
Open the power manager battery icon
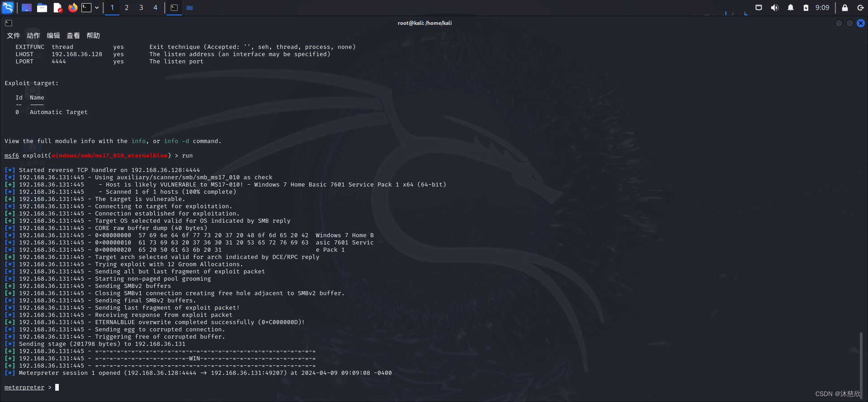click(806, 8)
